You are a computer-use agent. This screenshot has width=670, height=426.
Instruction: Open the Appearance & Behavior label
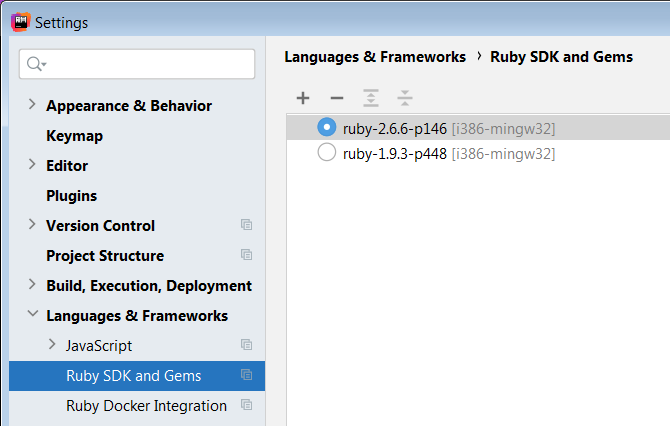tap(129, 106)
